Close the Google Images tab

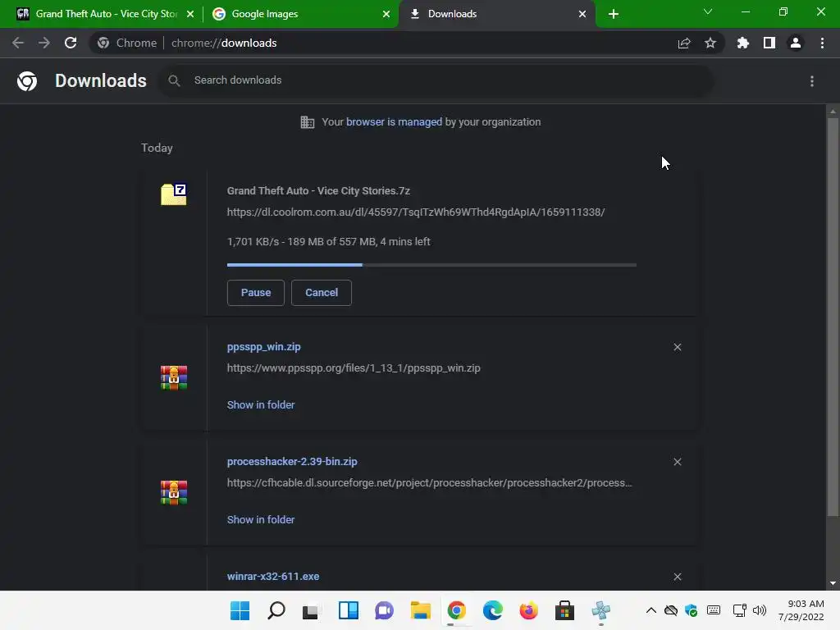click(x=386, y=14)
